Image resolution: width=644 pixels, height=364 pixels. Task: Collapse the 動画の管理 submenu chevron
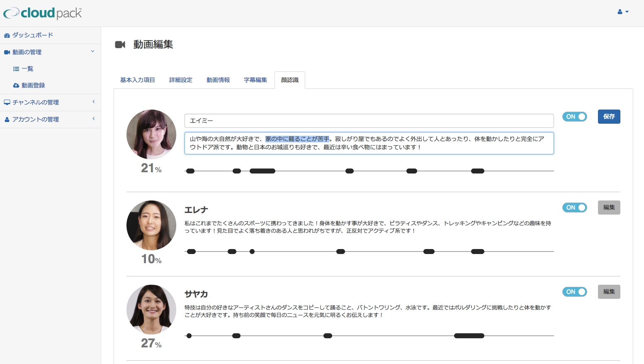pos(92,51)
